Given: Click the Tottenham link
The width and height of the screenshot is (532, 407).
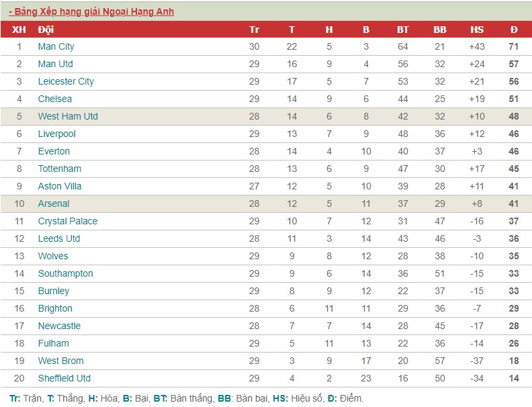Looking at the screenshot, I should [59, 169].
